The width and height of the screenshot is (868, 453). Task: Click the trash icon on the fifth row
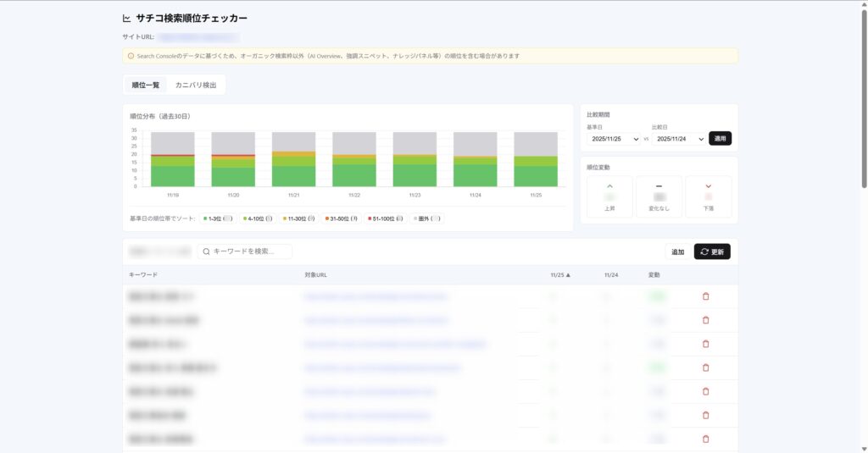point(706,391)
